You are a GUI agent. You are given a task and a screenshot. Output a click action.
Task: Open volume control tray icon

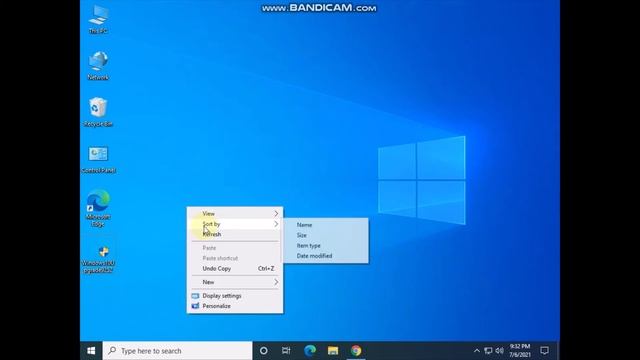499,351
